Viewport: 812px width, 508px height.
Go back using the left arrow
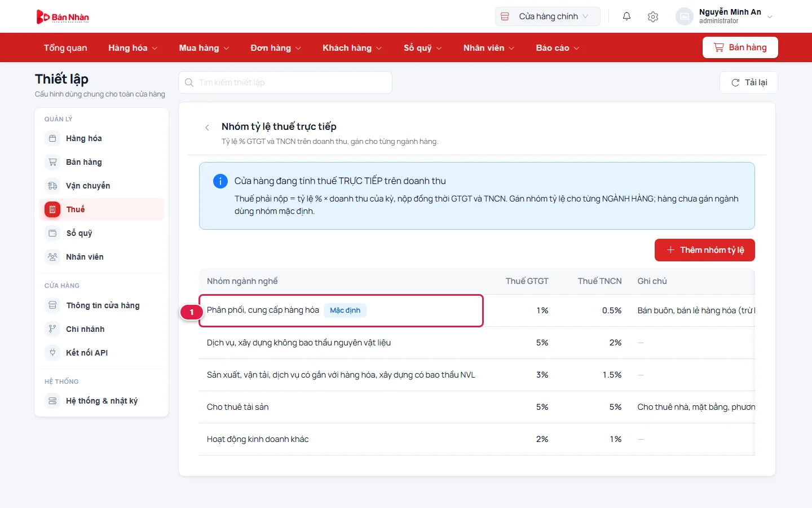(x=207, y=128)
